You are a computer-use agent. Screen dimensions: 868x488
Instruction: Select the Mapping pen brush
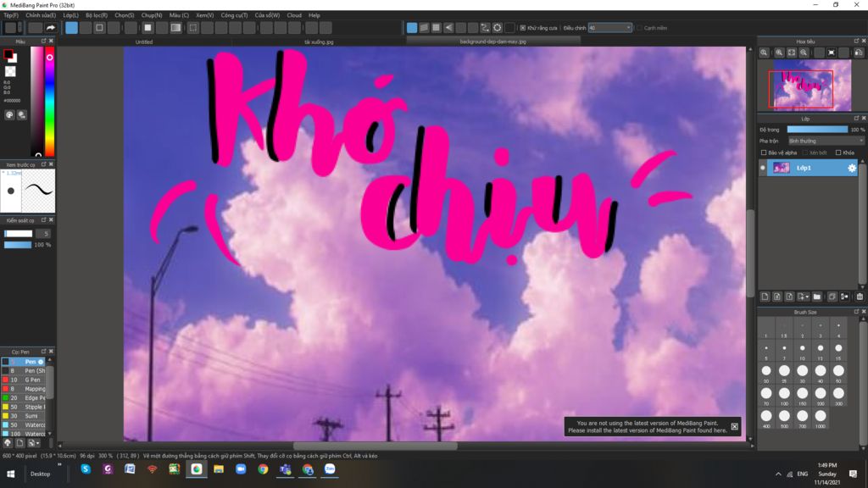point(25,389)
